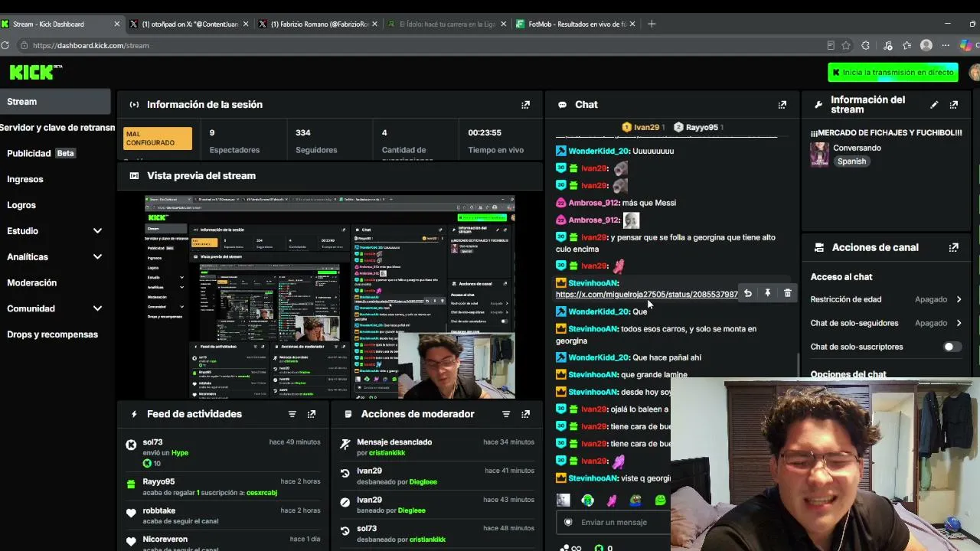Switch to the FotMob Resultados tab
980x551 pixels.
(574, 24)
